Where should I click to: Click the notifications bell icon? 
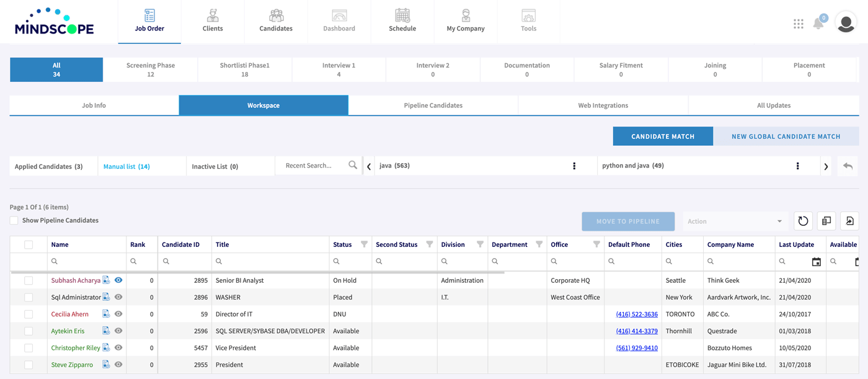click(818, 24)
